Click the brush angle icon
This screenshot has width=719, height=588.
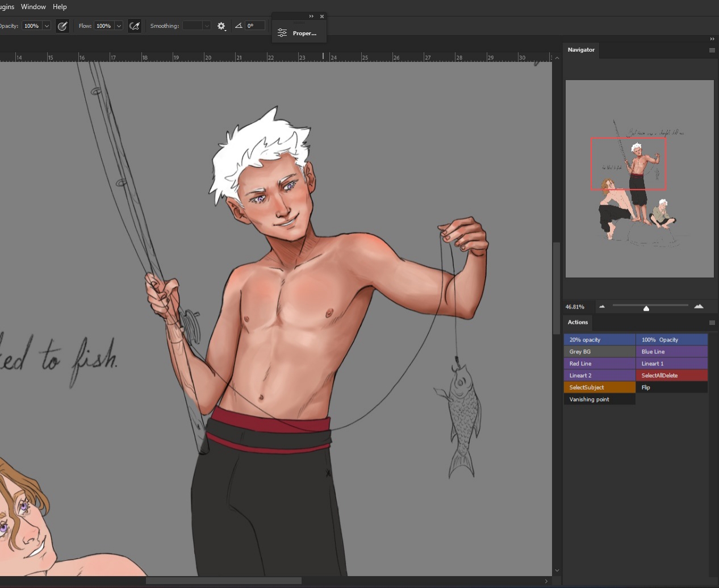coord(239,26)
